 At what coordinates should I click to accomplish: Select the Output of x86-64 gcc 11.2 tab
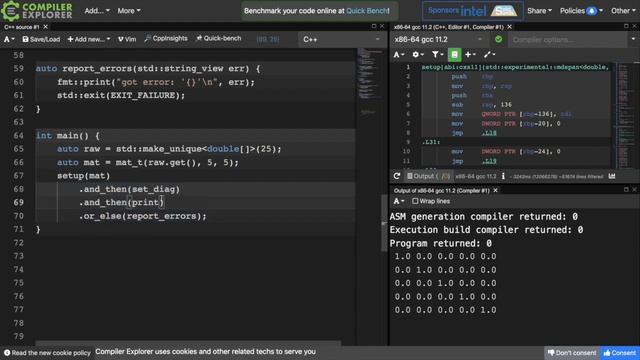point(441,191)
